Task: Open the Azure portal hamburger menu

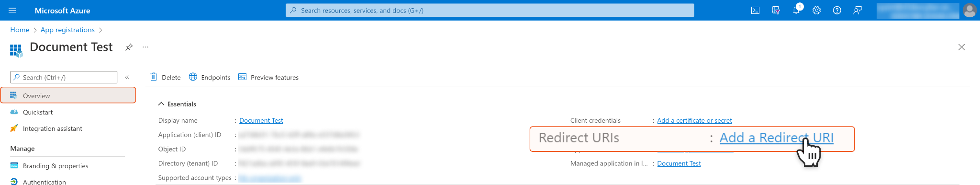Action: 12,10
